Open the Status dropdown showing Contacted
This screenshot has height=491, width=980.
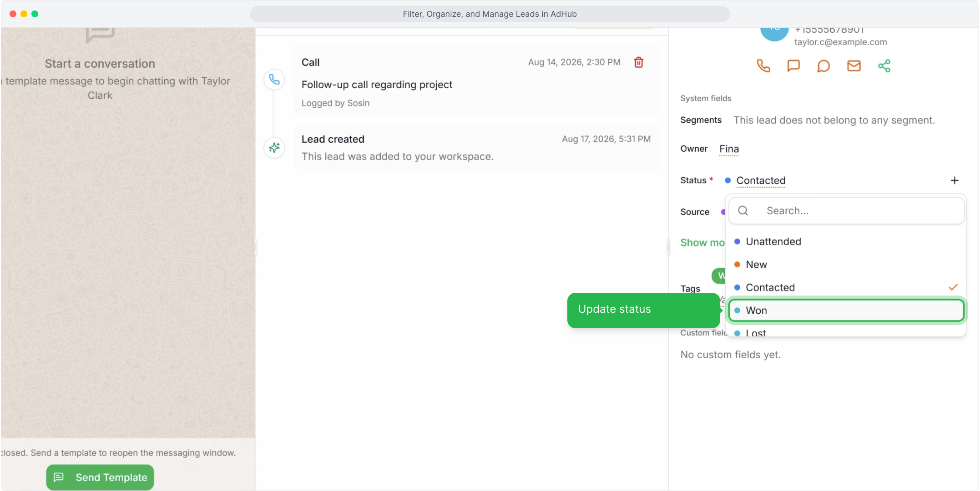[x=761, y=180]
